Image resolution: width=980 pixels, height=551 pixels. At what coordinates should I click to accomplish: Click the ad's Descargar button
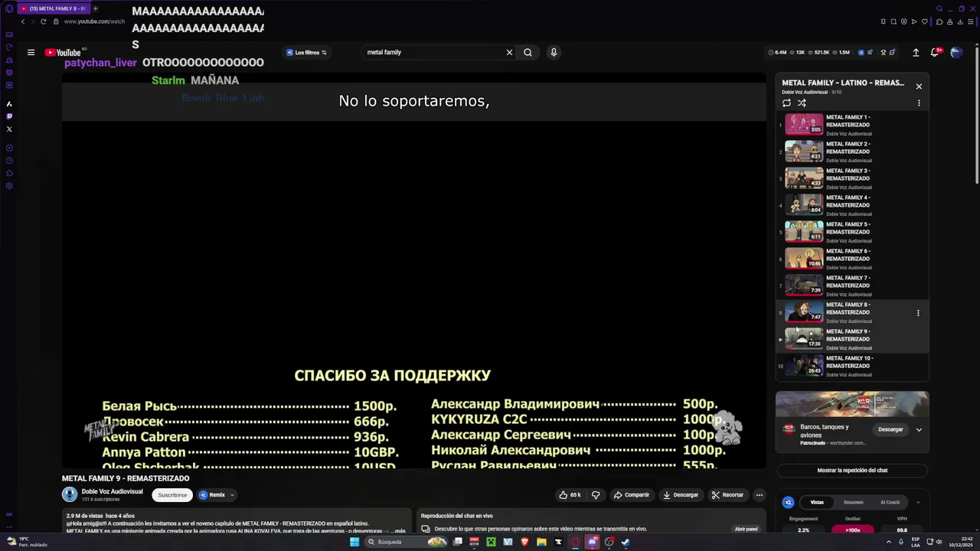[890, 429]
